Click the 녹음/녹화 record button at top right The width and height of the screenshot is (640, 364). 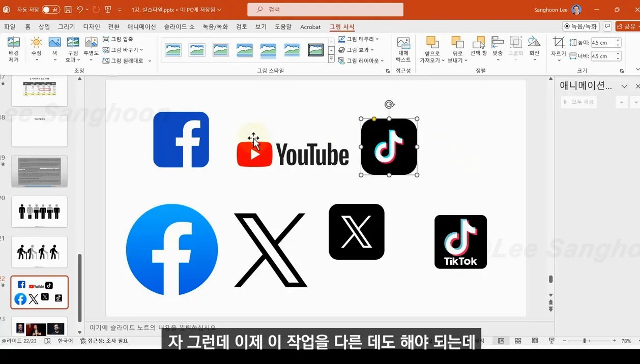click(581, 26)
